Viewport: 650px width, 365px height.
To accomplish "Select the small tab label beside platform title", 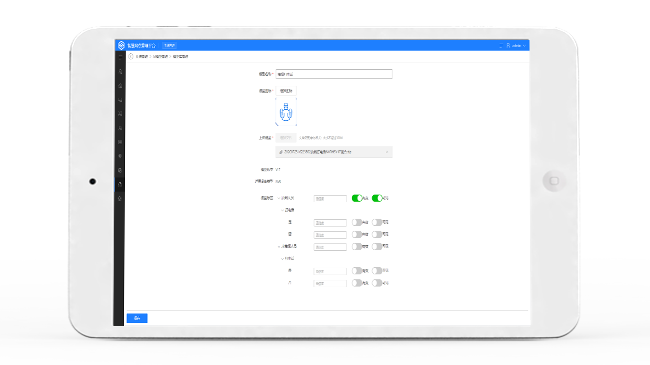I will (169, 46).
